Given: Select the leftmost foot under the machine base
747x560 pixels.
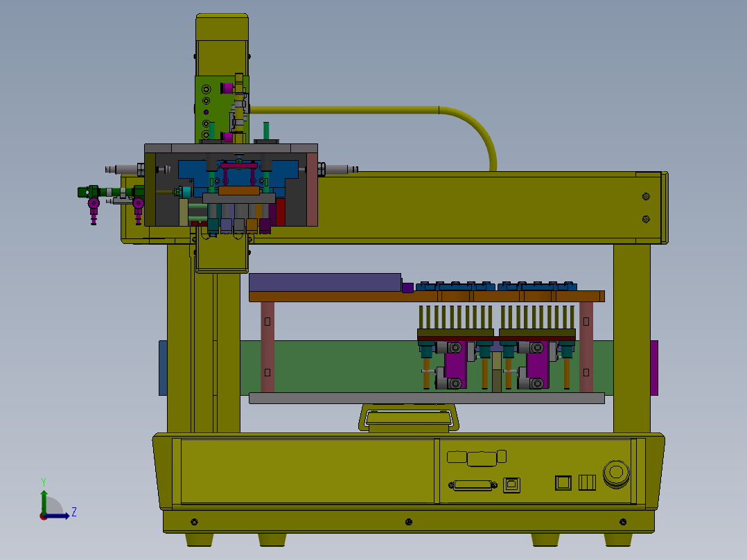Looking at the screenshot, I should [x=199, y=539].
